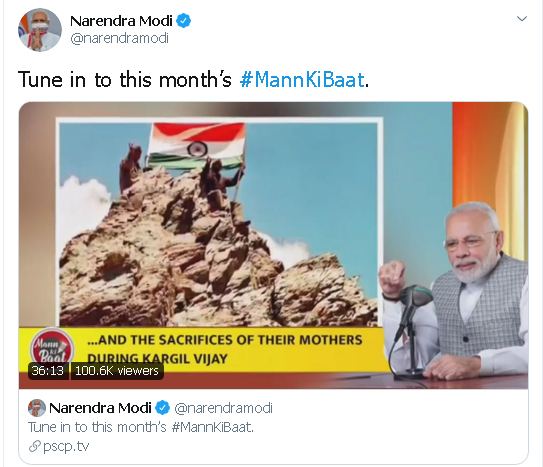Click the link chain icon beside pscp.tv
The height and width of the screenshot is (467, 543).
[35, 447]
